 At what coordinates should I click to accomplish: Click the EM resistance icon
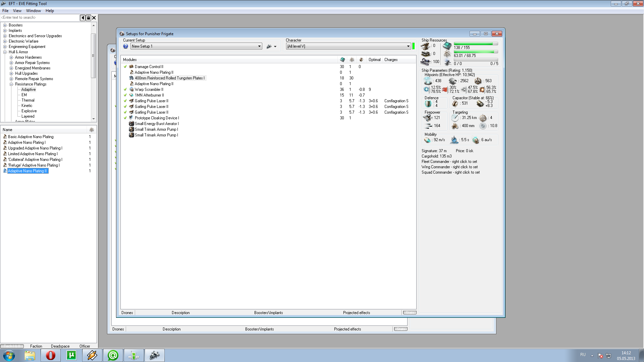coord(426,89)
